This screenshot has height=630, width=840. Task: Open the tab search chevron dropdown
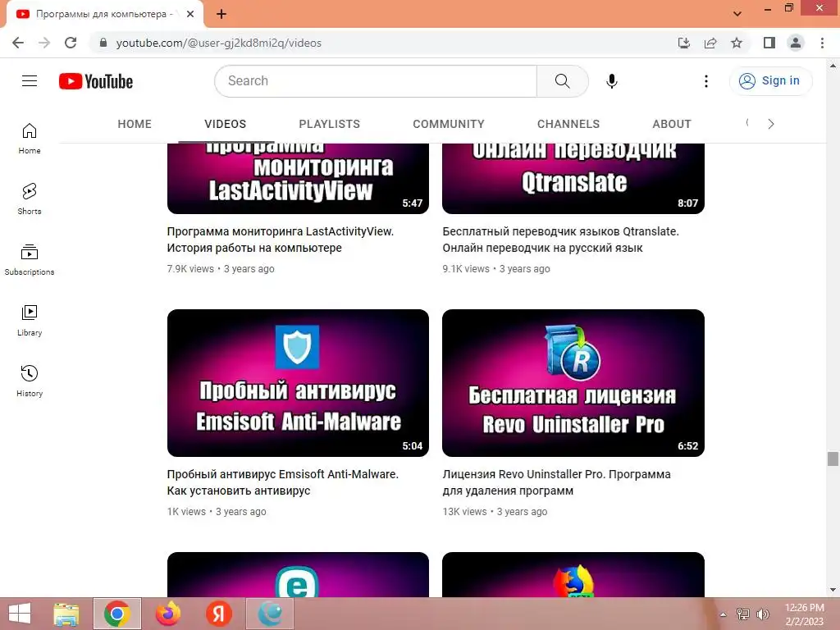tap(737, 13)
